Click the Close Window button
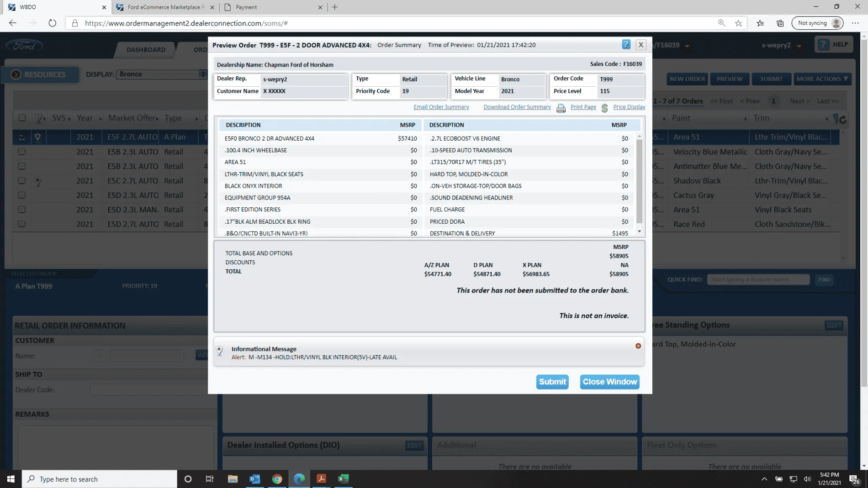868x488 pixels. point(609,382)
